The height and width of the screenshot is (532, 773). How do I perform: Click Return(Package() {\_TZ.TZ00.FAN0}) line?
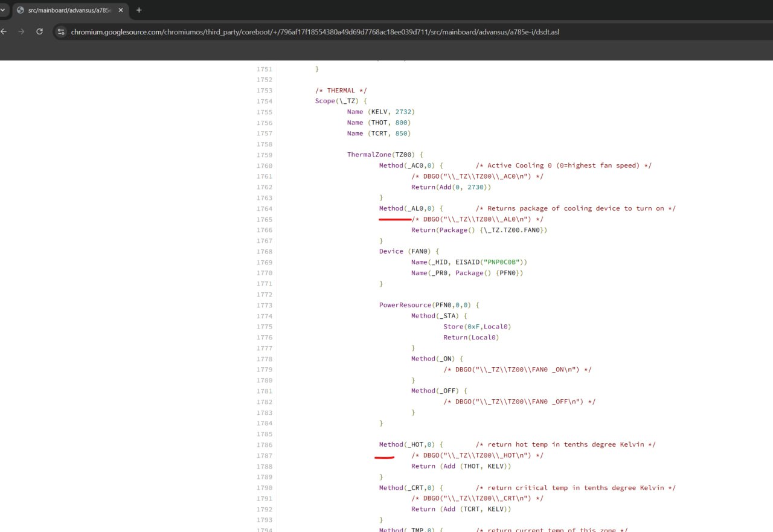point(480,230)
